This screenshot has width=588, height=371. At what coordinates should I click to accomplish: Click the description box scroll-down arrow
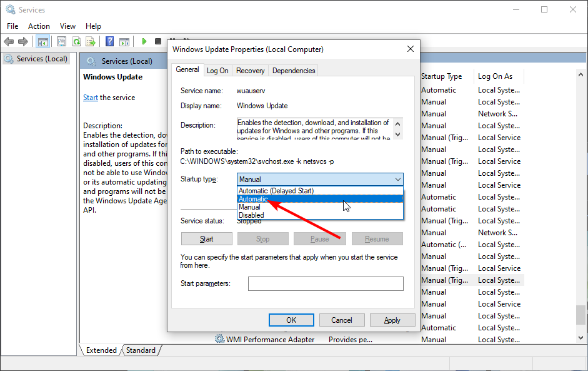coord(398,135)
